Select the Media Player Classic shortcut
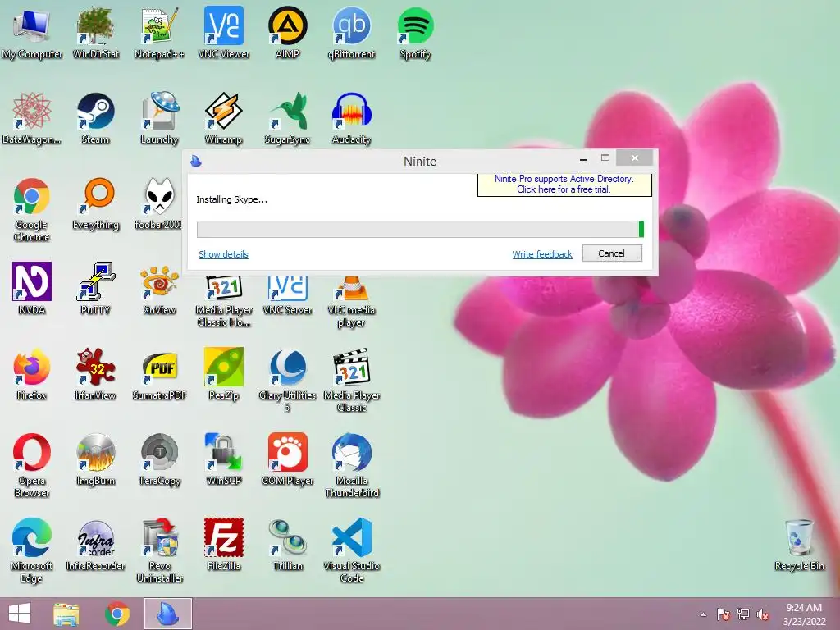The image size is (840, 630). point(351,379)
